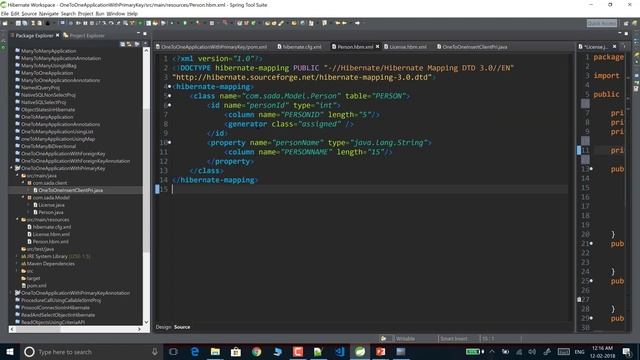This screenshot has width=640, height=360.
Task: Click Link with Editor icon in Package Explorer
Action: point(129,44)
